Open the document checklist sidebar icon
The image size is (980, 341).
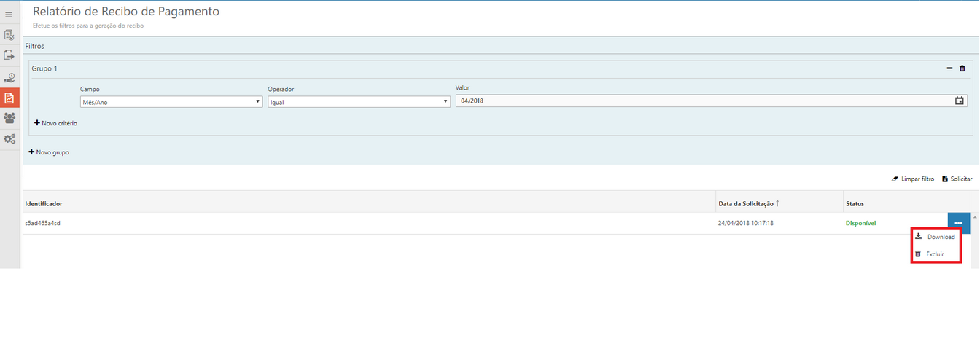pos(9,34)
